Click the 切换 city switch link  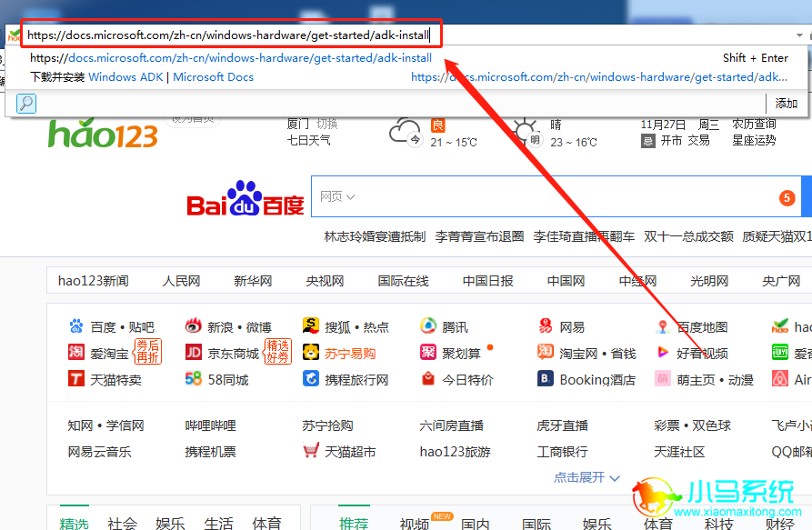click(326, 124)
